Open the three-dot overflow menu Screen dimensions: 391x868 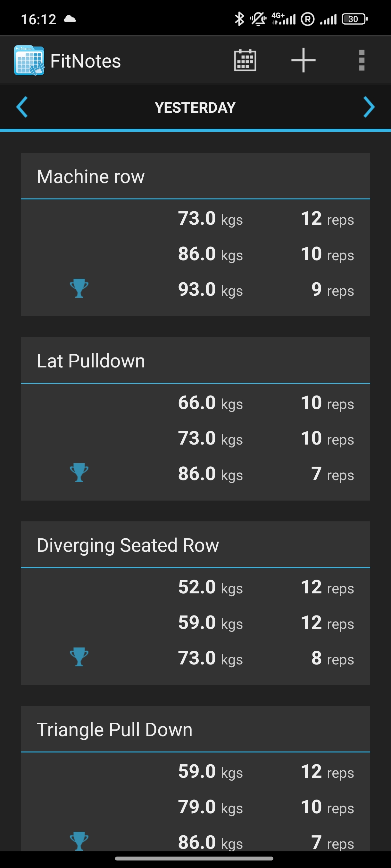pyautogui.click(x=361, y=61)
